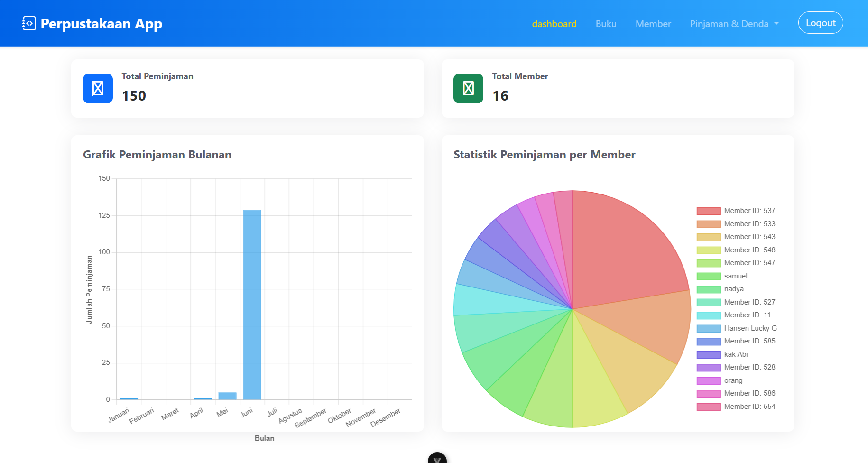Click the green Total Member icon

(x=468, y=88)
